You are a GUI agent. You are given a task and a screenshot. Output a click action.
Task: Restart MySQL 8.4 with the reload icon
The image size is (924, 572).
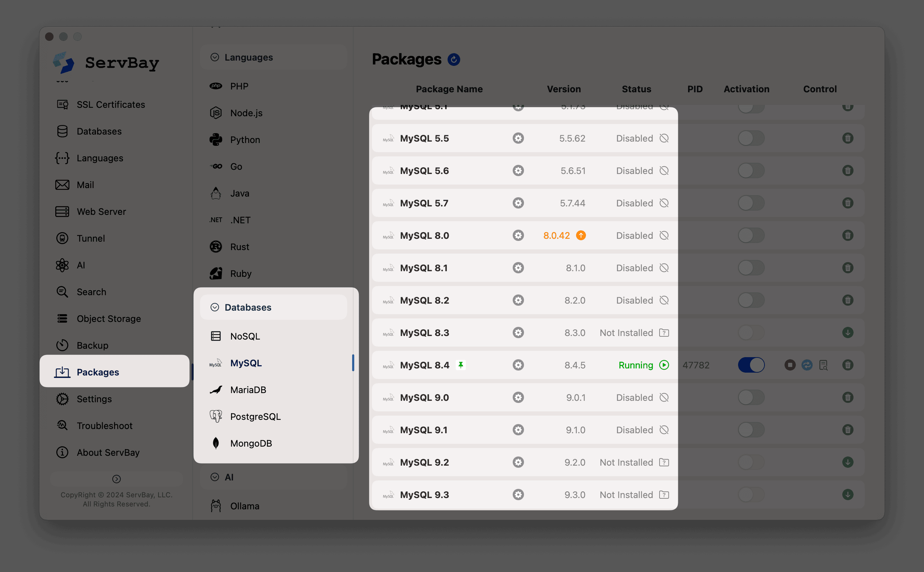coord(807,365)
